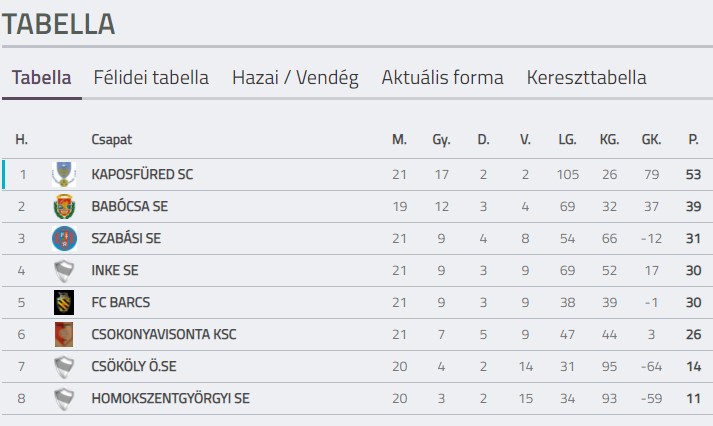Open the HOMOKSZENTGYÖRGYI SE team link
This screenshot has height=426, width=713.
click(x=170, y=399)
